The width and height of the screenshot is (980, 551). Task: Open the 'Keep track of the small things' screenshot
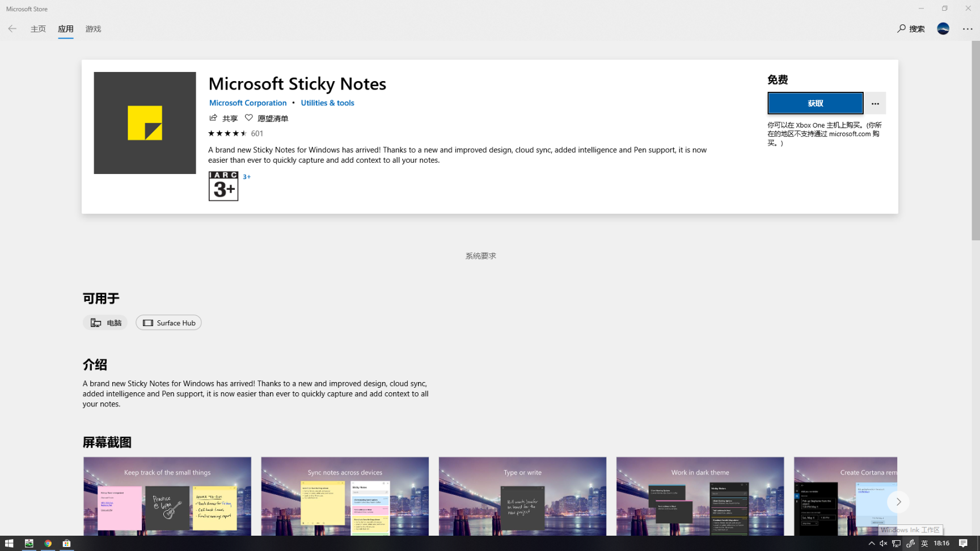coord(167,496)
